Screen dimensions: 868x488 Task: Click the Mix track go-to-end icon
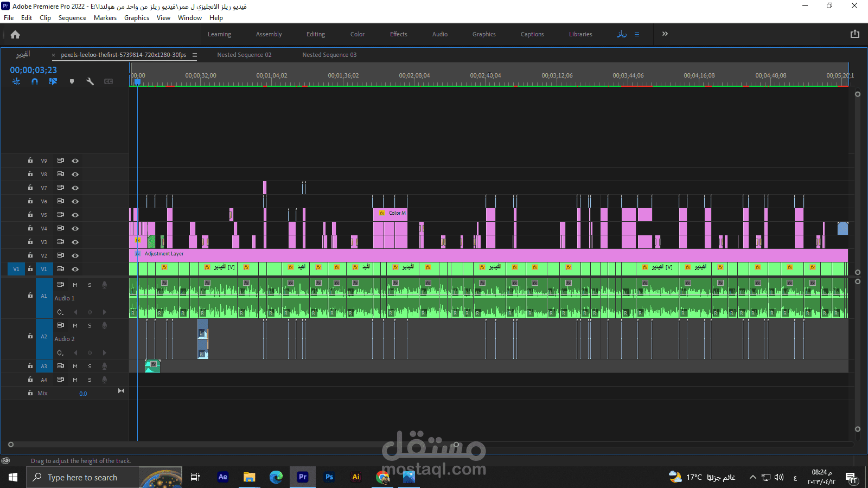[x=121, y=391]
